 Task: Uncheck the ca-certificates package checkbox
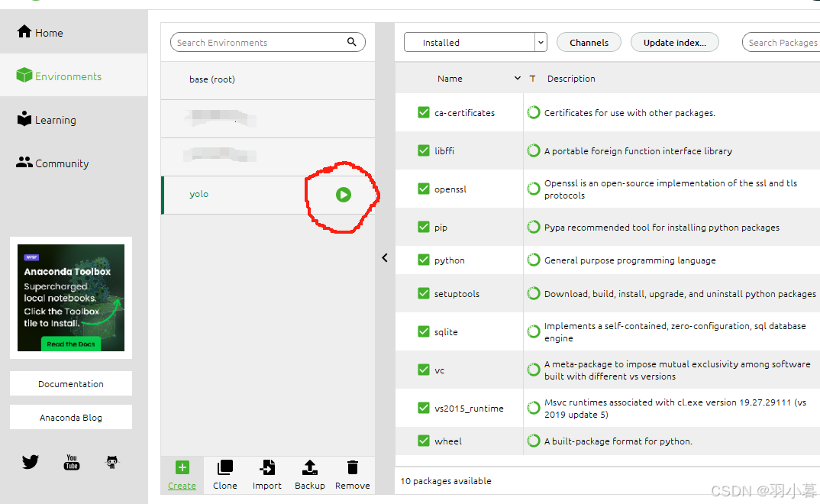(424, 112)
